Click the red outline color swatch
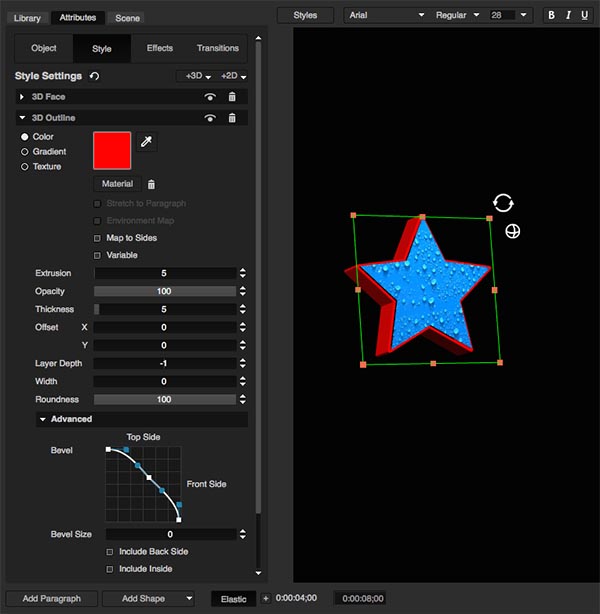Viewport: 600px width, 614px height. click(112, 150)
